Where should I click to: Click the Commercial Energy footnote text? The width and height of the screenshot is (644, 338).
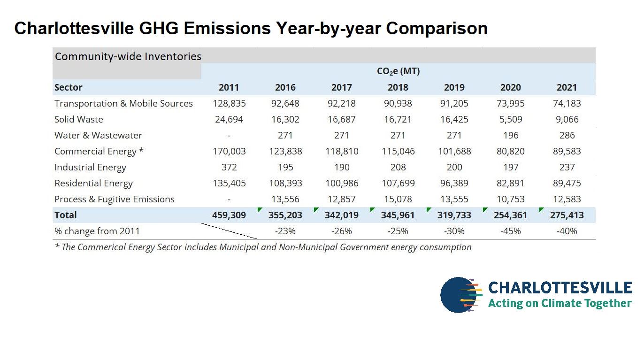click(263, 247)
